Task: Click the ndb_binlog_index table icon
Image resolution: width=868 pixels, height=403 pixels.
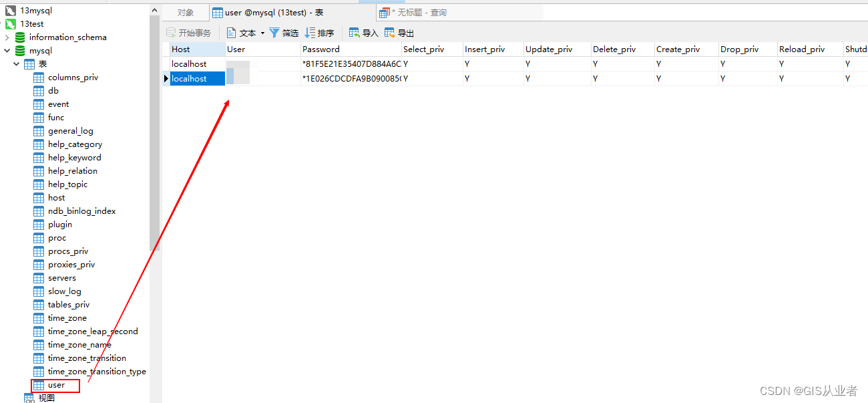Action: point(39,211)
